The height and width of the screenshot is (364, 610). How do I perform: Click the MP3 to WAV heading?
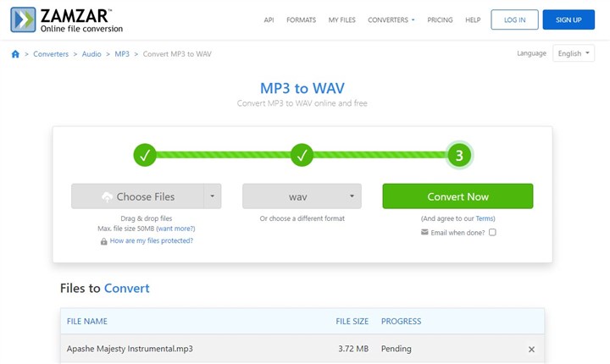pos(302,88)
